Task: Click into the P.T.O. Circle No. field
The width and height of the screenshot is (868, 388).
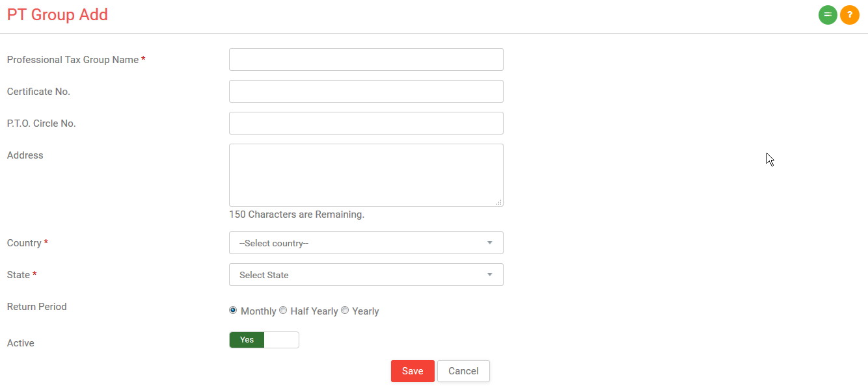Action: (x=366, y=123)
